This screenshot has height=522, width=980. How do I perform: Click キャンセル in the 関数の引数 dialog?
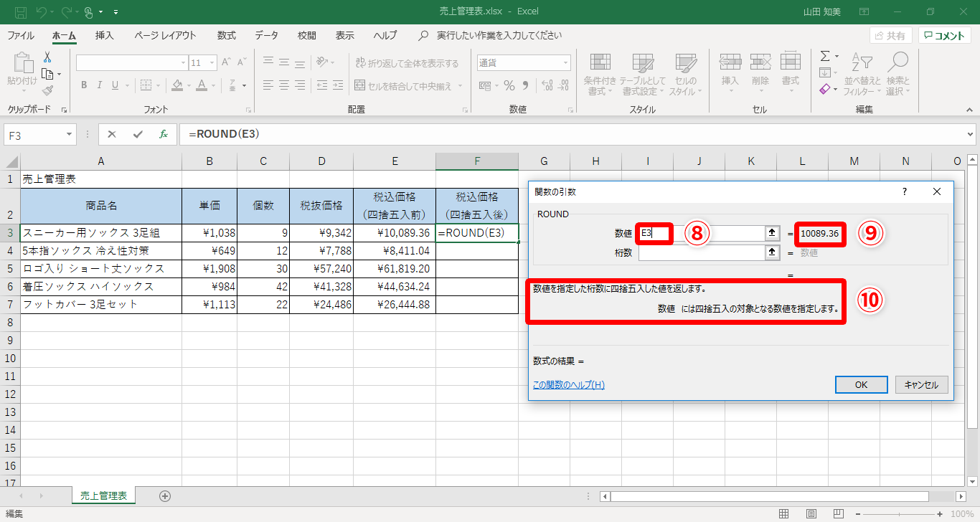point(922,384)
